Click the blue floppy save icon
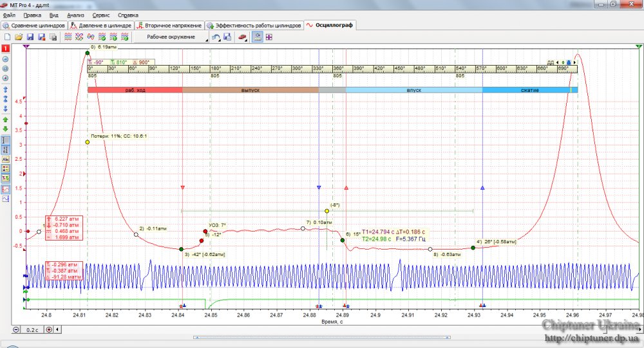644x348 pixels. pyautogui.click(x=30, y=37)
